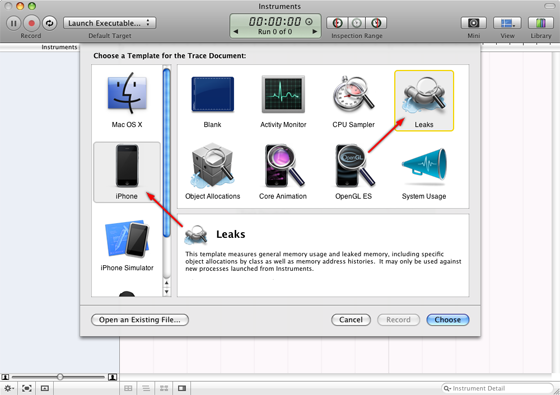The width and height of the screenshot is (560, 395).
Task: Go to next run with right arrow
Action: [x=315, y=31]
